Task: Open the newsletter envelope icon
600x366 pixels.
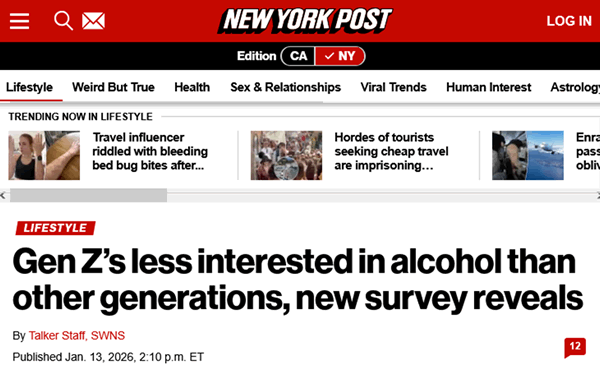Action: [x=93, y=21]
